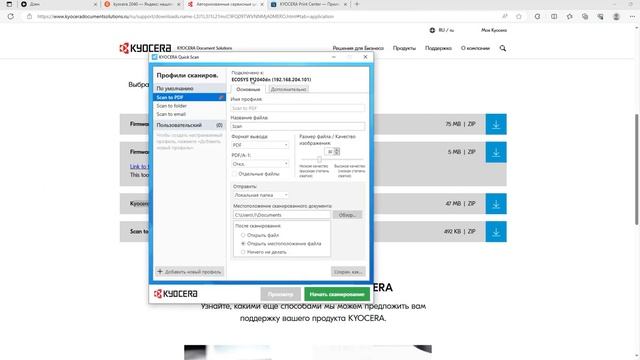Open 'О компании' menu on Kyocera site

tap(475, 48)
